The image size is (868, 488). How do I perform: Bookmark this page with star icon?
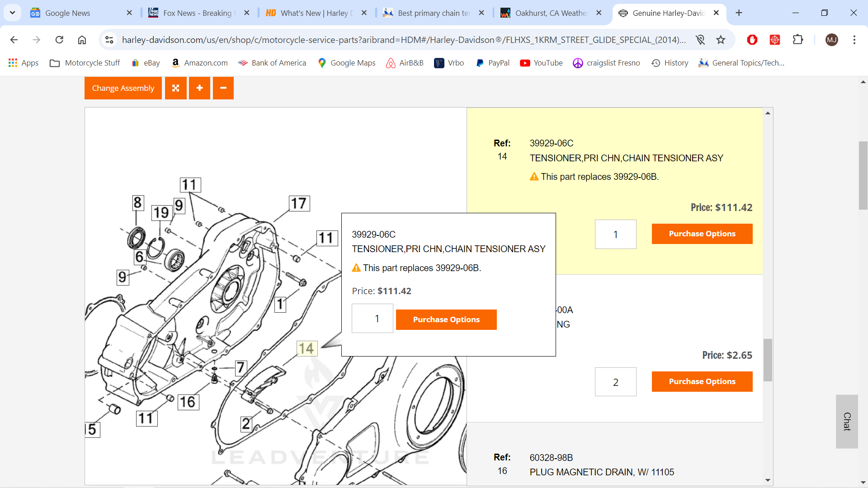coord(721,40)
